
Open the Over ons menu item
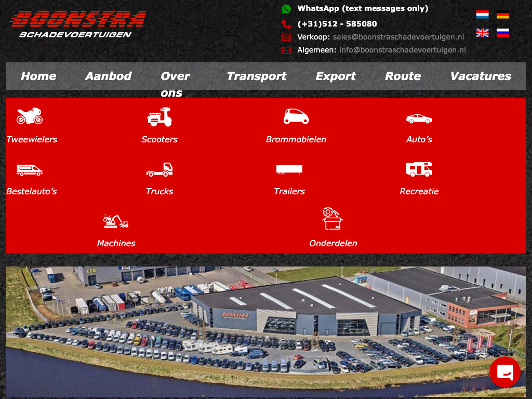pos(175,84)
